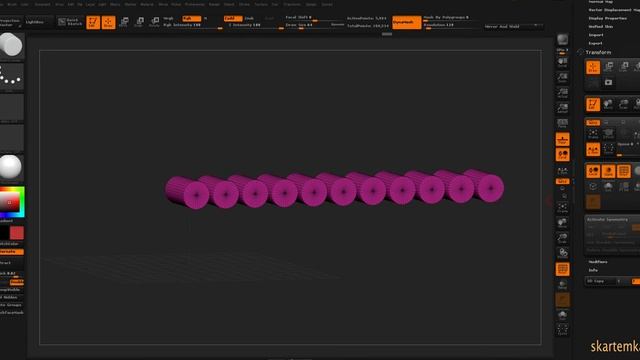The width and height of the screenshot is (640, 360).
Task: Expand Unified Skin section
Action: (x=601, y=27)
